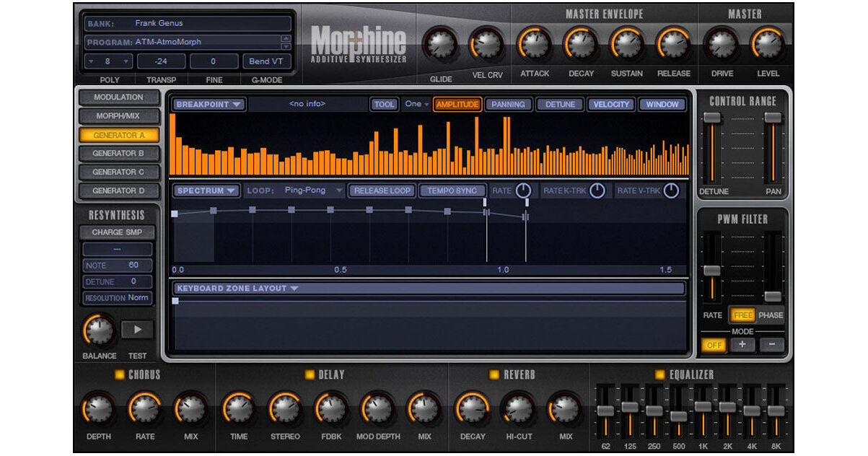Toggle PWM filter Free mode

742,315
